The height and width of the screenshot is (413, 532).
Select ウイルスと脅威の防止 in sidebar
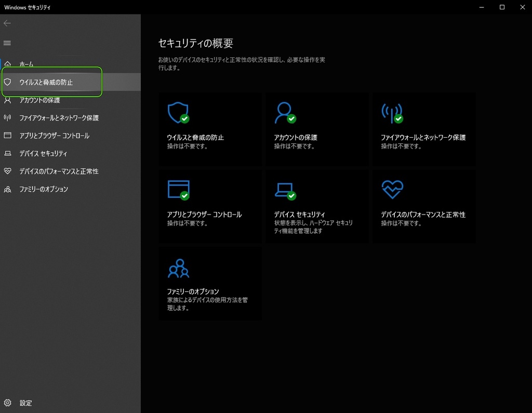(46, 82)
